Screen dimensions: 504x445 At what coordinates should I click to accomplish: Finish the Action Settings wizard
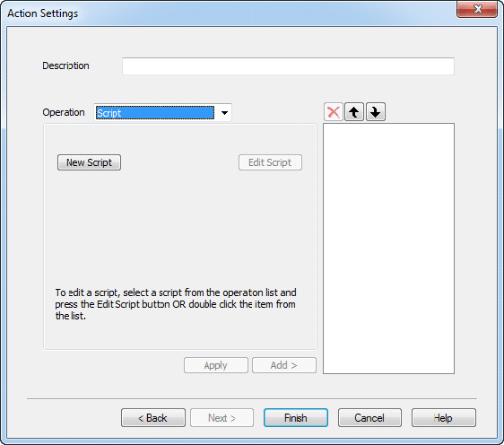296,418
